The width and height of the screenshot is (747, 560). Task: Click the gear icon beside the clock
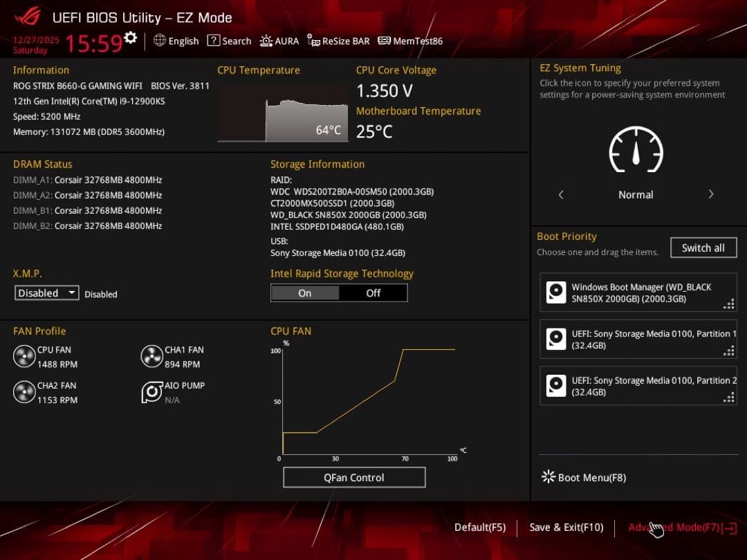[x=130, y=39]
